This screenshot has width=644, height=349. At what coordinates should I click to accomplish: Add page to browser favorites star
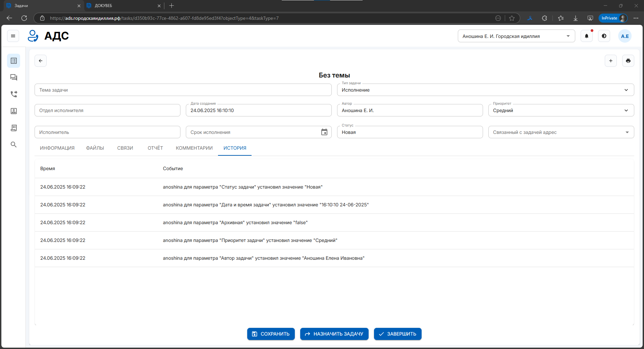click(512, 18)
